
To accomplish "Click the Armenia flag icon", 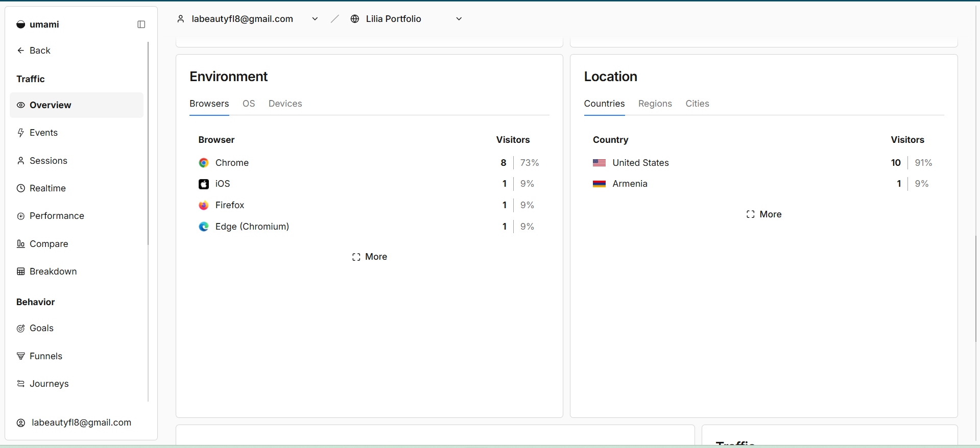I will point(599,184).
